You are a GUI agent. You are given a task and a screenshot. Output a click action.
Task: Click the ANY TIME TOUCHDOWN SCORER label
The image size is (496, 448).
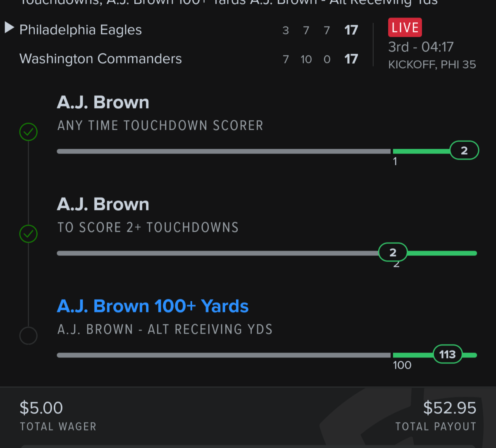tap(160, 126)
